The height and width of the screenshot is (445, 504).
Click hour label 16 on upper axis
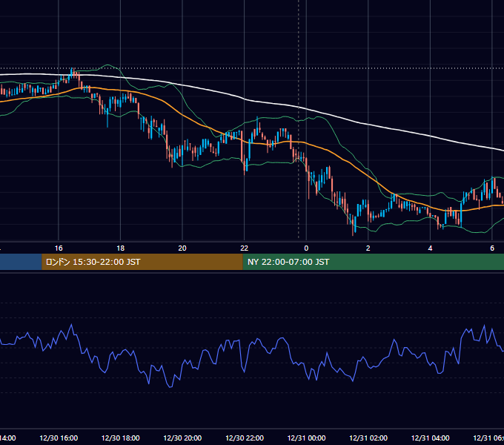pyautogui.click(x=59, y=248)
